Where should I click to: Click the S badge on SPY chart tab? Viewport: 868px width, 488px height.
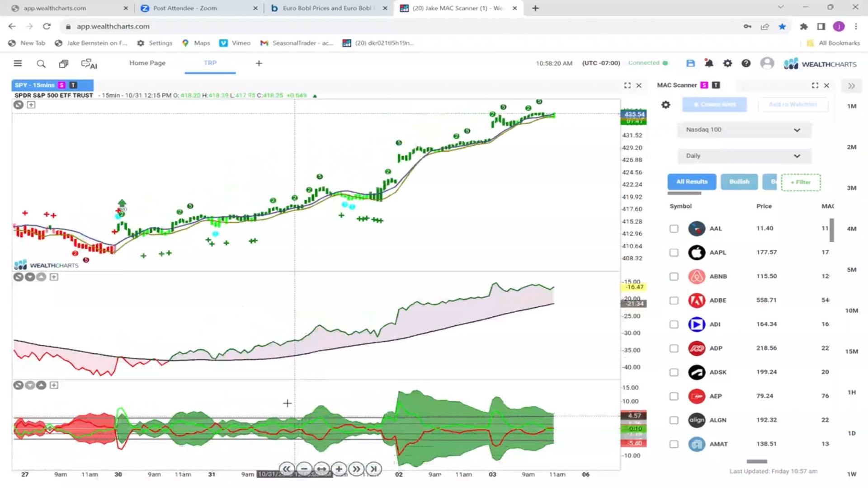(x=61, y=85)
